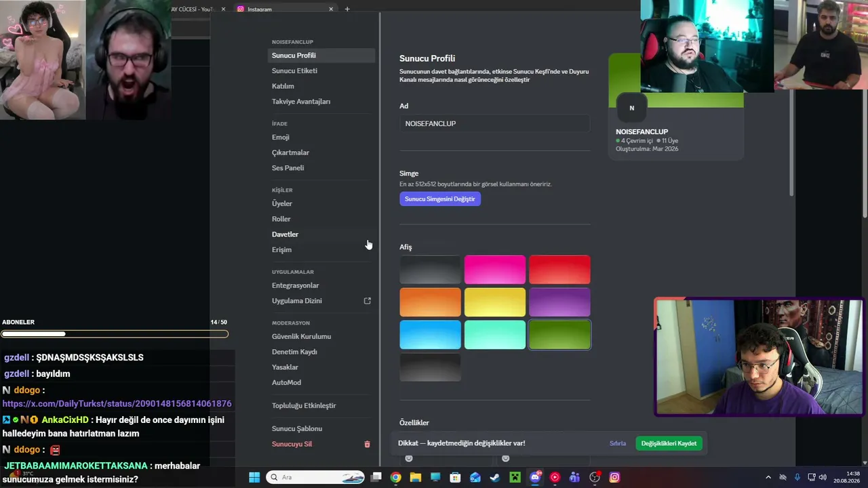Launch Google Chrome from the taskbar
This screenshot has width=868, height=488.
395,477
